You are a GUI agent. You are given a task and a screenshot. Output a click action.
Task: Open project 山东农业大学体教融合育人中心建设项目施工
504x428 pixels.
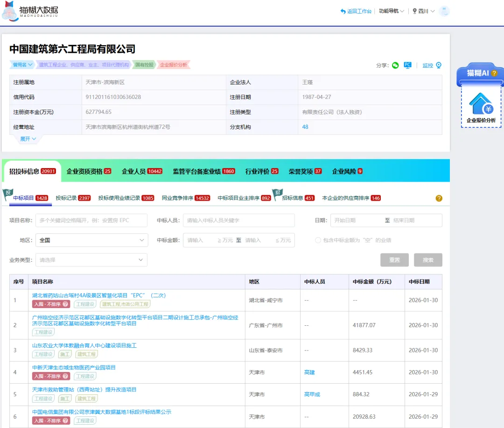84,345
